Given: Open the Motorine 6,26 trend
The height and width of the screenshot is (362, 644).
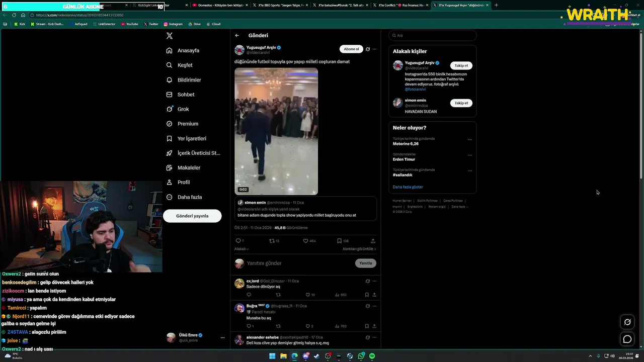Looking at the screenshot, I should (x=406, y=144).
